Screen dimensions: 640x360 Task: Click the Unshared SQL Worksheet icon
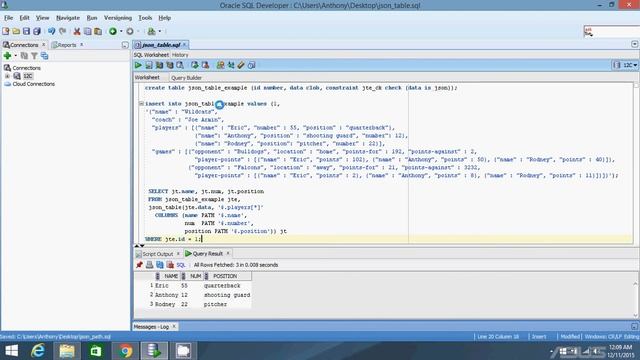tap(220, 65)
